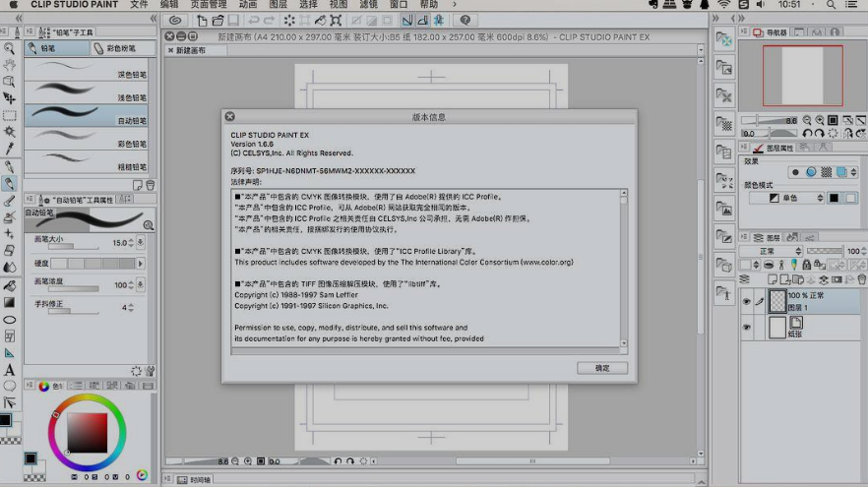Choose 深色铅笔 sub tool
Viewport: 868px width, 487px height.
87,70
